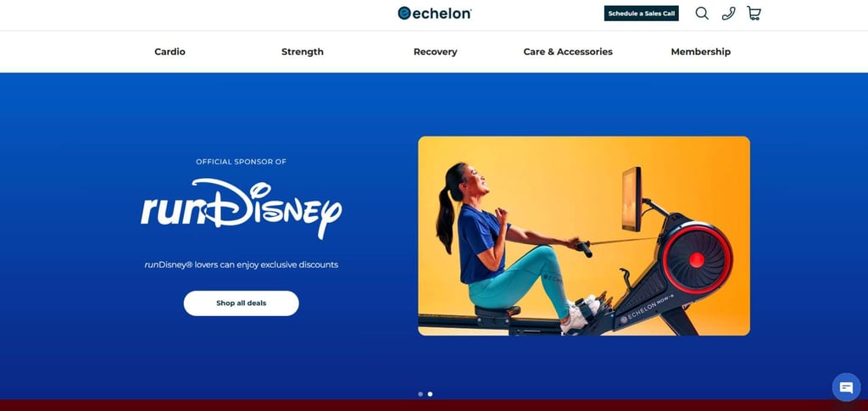The image size is (868, 411).
Task: Open the Cardio menu
Action: coord(170,52)
